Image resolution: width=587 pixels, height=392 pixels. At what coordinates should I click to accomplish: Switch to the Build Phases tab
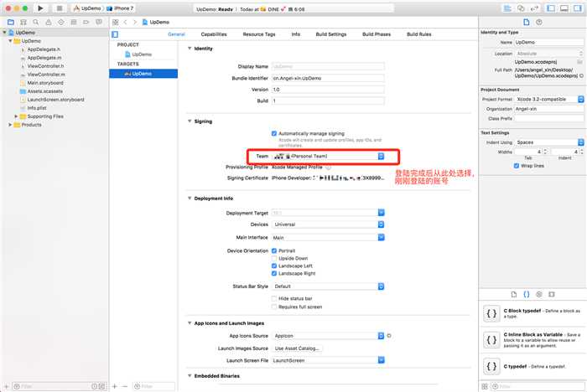coord(377,34)
